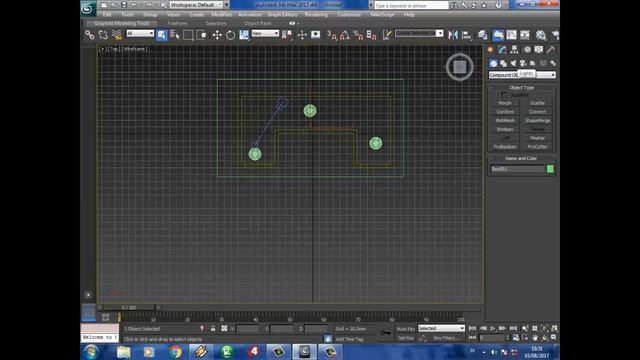Open the reference coordinate system View dropdown
The height and width of the screenshot is (360, 640).
265,33
